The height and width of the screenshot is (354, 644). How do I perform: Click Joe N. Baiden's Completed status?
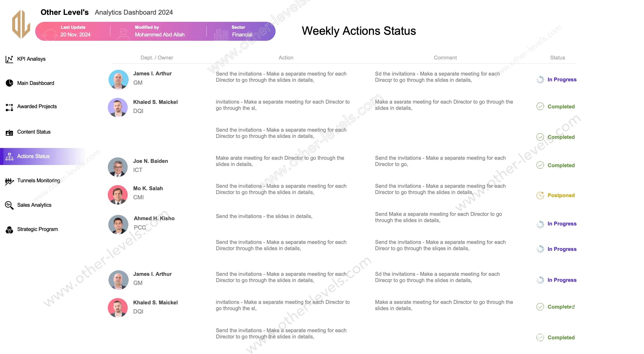tap(561, 165)
